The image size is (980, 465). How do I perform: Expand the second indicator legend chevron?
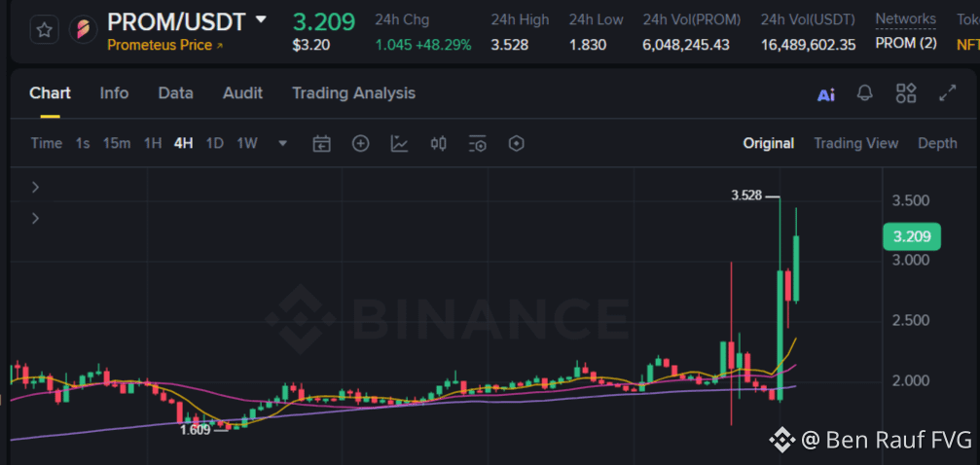click(x=36, y=218)
